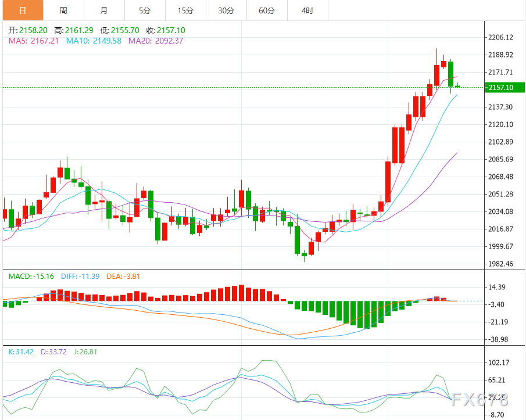Image resolution: width=526 pixels, height=420 pixels.
Task: Click the DIFF: -11.39 label
Action: [80, 276]
